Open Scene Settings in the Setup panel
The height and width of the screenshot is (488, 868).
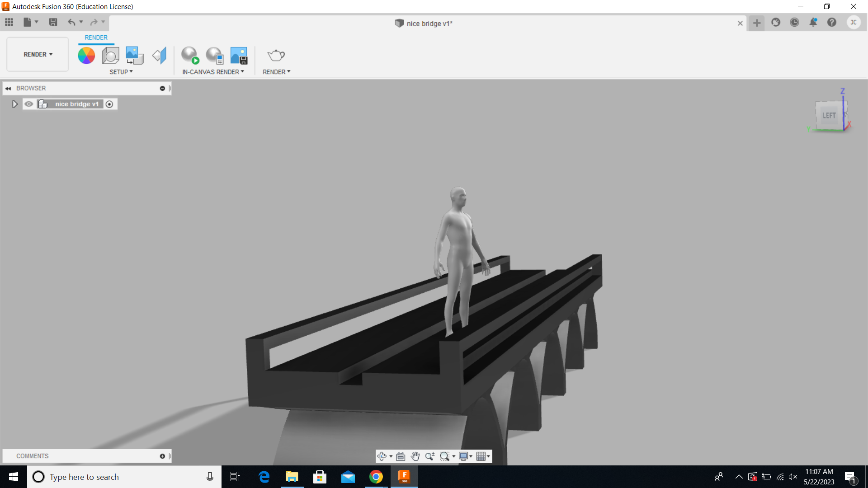110,55
